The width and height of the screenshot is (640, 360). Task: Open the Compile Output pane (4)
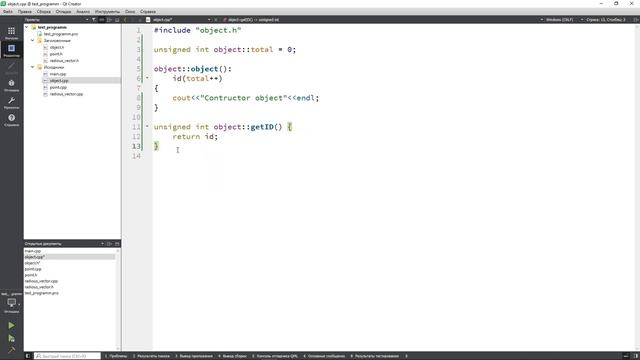[232, 356]
